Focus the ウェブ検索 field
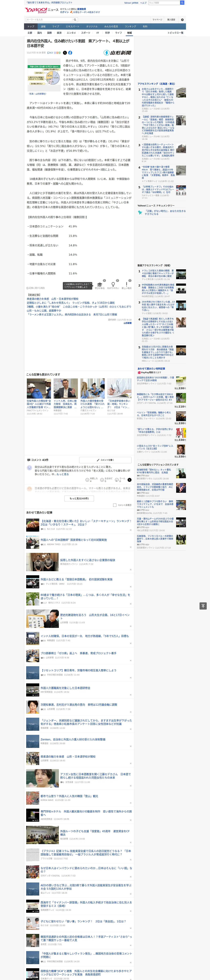210x980 pixels. (164, 3)
